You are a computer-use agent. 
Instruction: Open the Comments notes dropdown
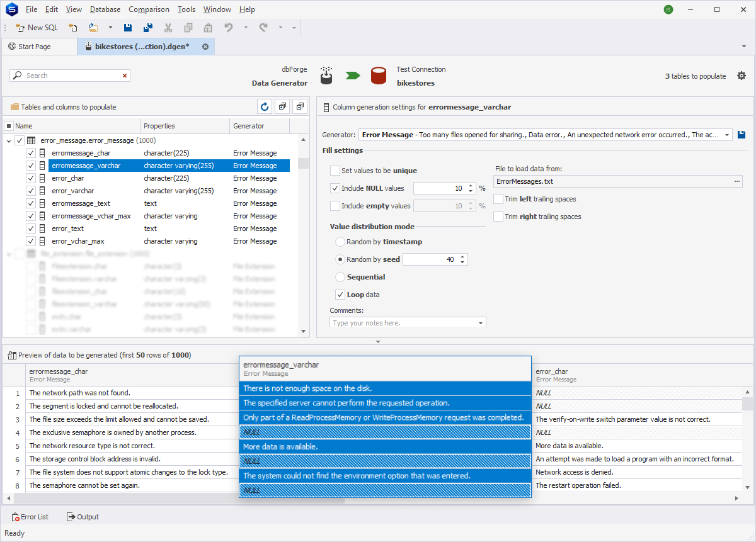[481, 323]
